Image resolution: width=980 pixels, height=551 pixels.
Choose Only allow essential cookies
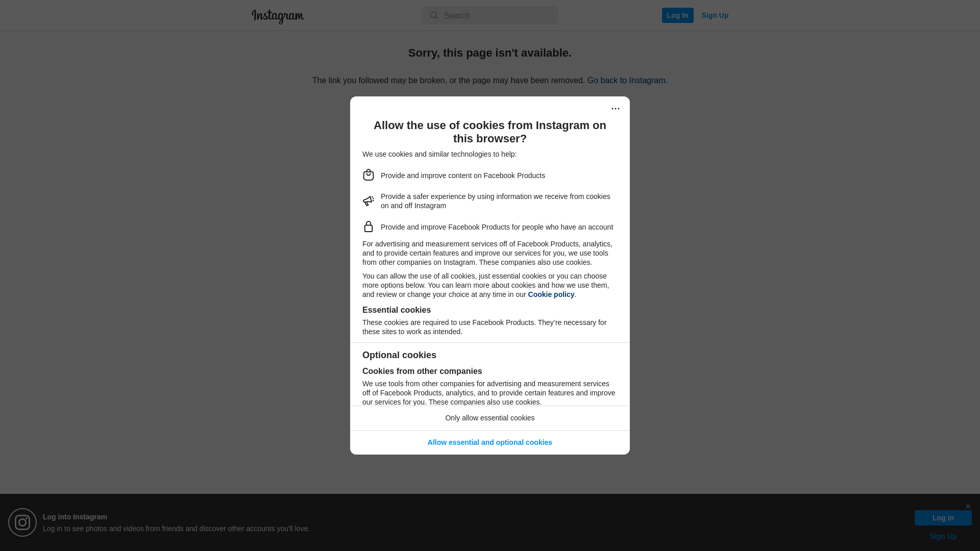click(x=490, y=418)
